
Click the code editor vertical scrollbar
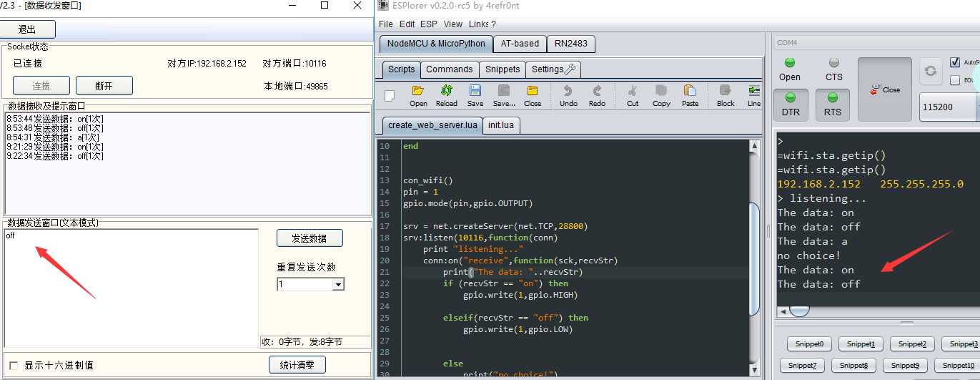(754, 258)
